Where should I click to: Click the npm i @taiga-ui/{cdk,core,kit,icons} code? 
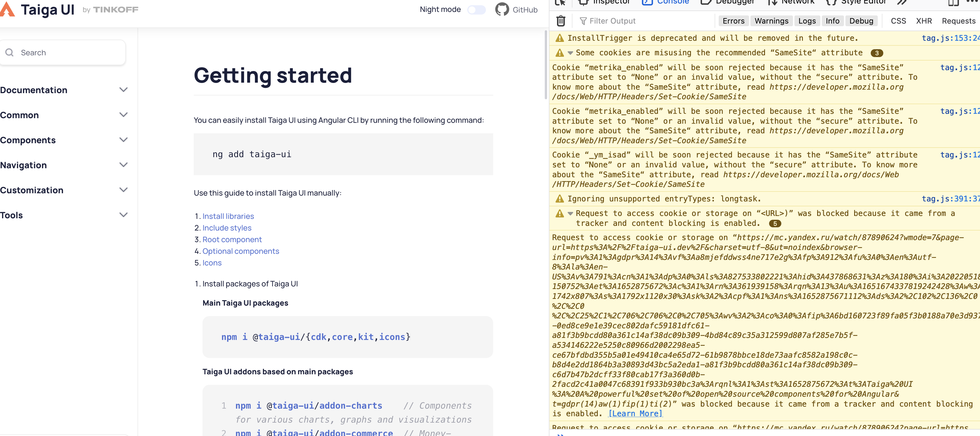tap(316, 337)
